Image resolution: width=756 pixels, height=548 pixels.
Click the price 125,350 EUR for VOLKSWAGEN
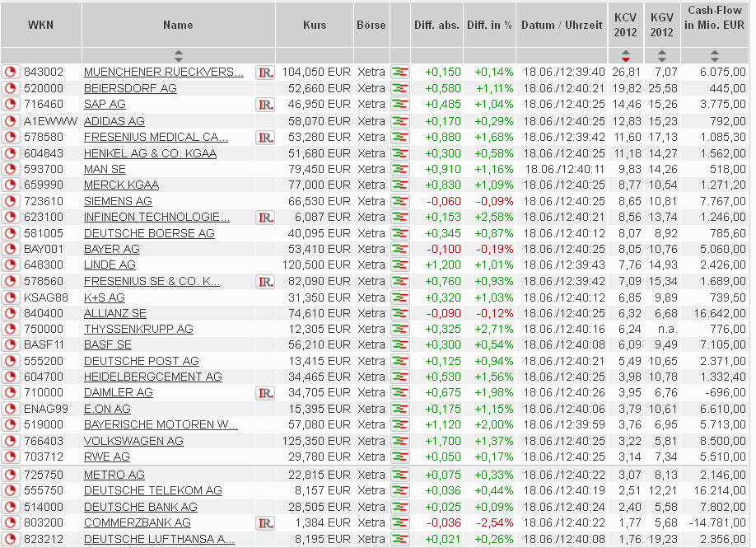click(x=315, y=441)
